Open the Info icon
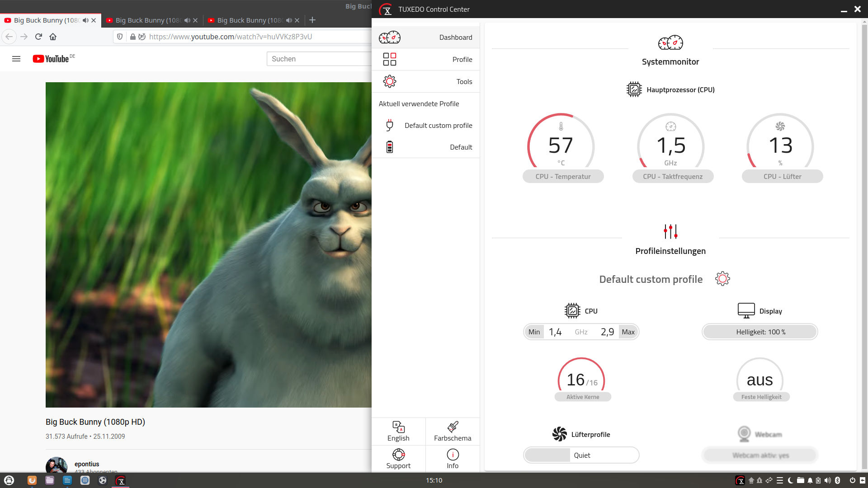Screen dimensions: 868x488 [x=453, y=455]
